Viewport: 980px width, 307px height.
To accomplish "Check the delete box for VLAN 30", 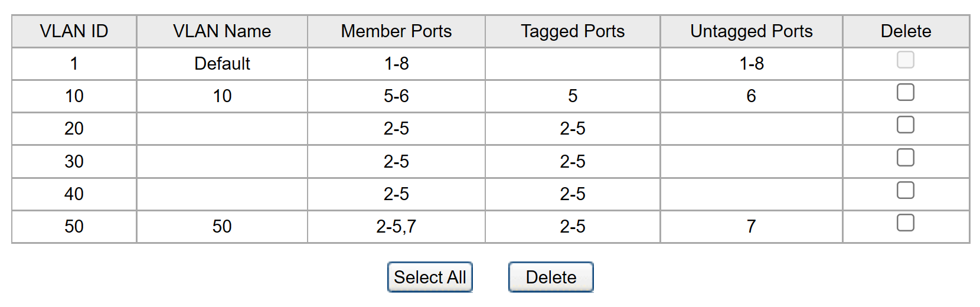I will [x=905, y=158].
